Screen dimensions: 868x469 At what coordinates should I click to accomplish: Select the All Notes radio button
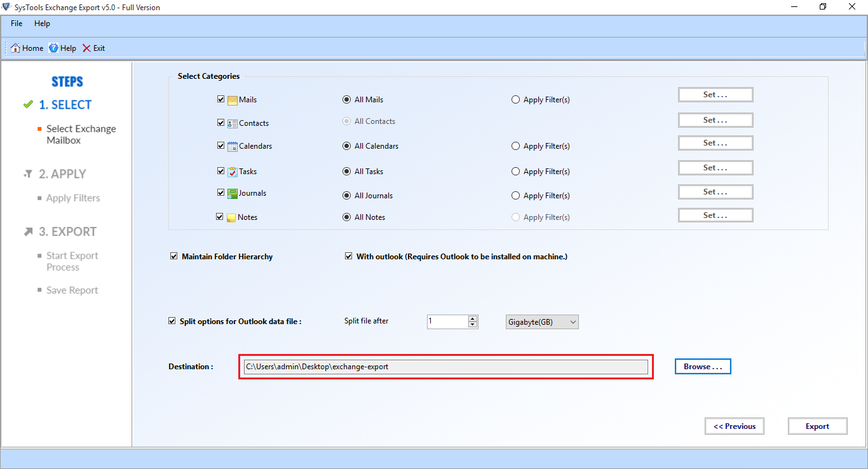click(x=347, y=217)
